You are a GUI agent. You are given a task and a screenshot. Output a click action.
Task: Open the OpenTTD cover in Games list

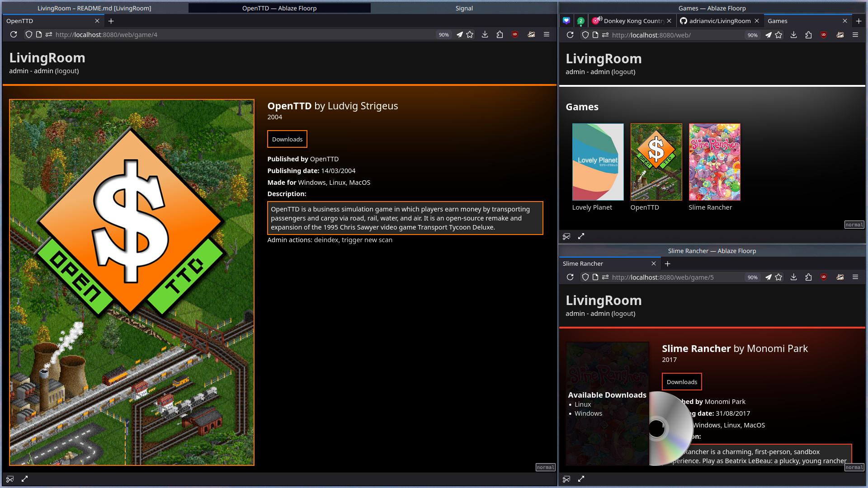click(656, 162)
